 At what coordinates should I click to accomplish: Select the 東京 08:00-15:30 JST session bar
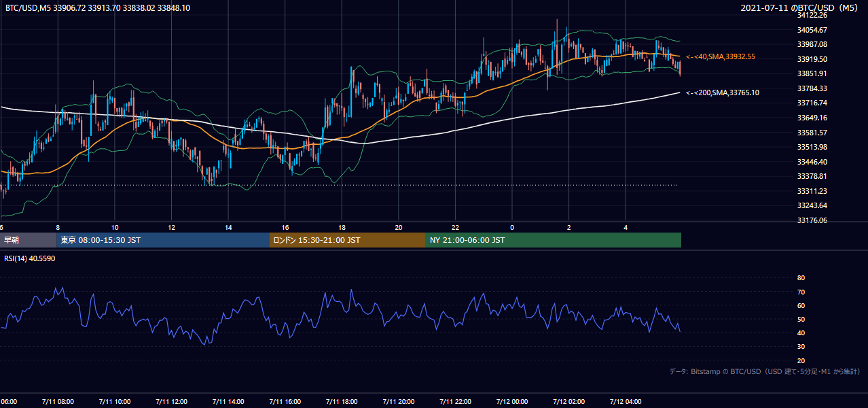point(163,240)
